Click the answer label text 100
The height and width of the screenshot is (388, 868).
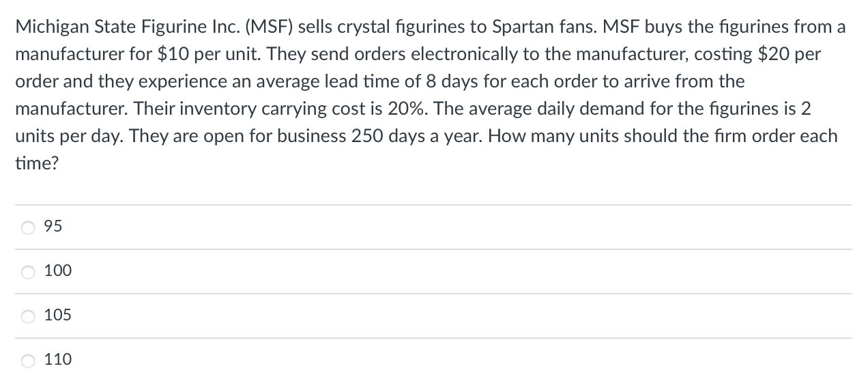pyautogui.click(x=57, y=271)
